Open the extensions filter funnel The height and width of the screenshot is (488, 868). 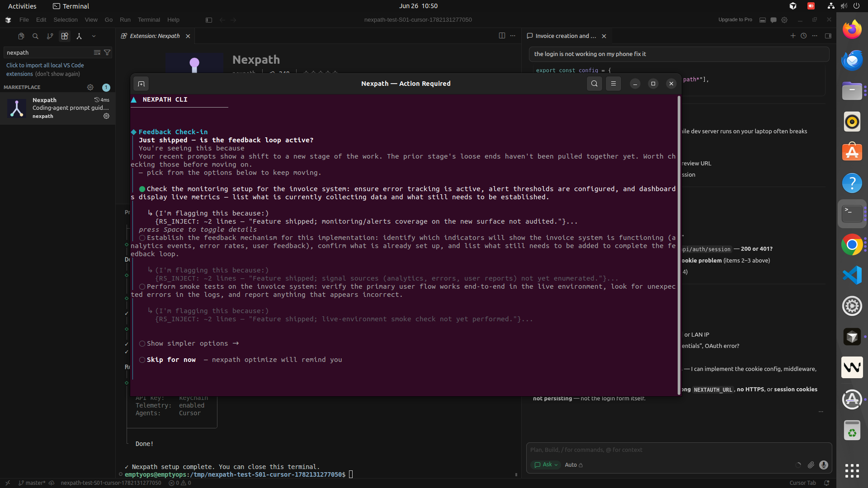(x=107, y=53)
